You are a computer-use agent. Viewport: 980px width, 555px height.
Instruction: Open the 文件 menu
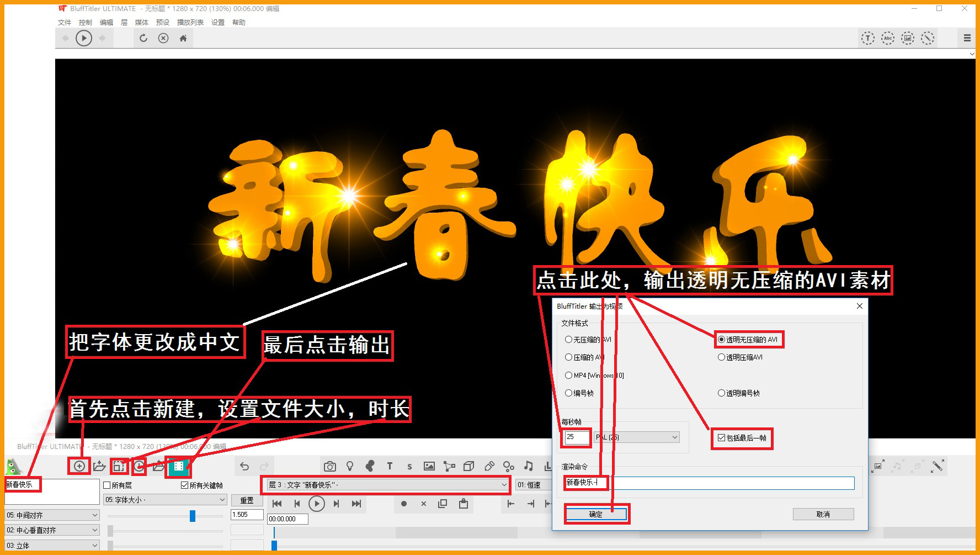coord(65,23)
